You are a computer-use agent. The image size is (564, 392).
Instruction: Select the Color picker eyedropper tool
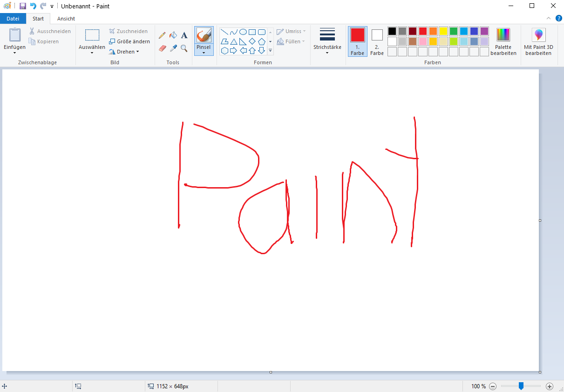tap(173, 48)
